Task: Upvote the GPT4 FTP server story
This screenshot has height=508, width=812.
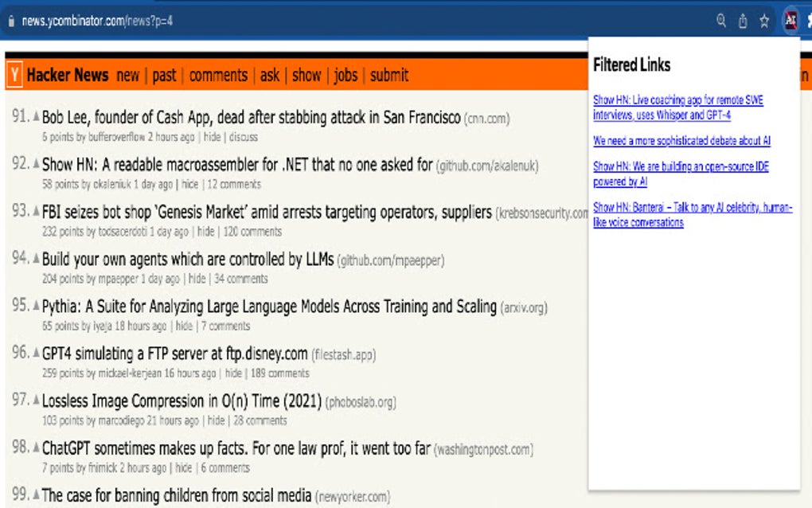Action: (x=35, y=353)
